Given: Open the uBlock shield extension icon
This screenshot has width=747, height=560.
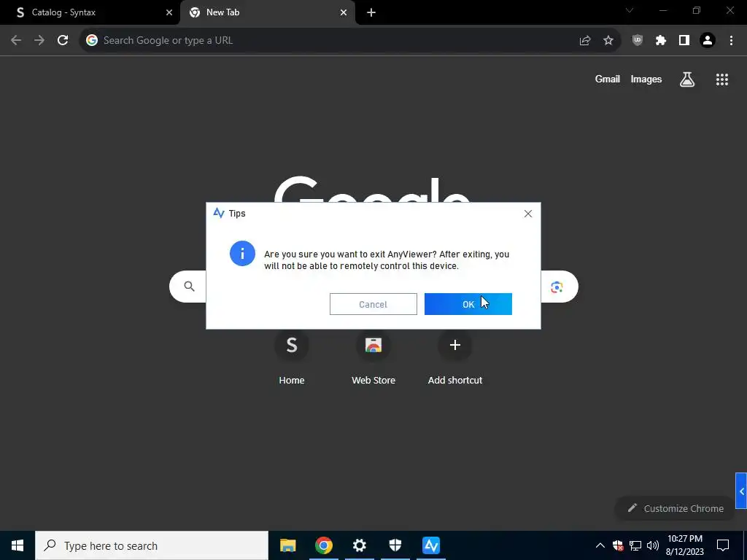Looking at the screenshot, I should click(638, 41).
